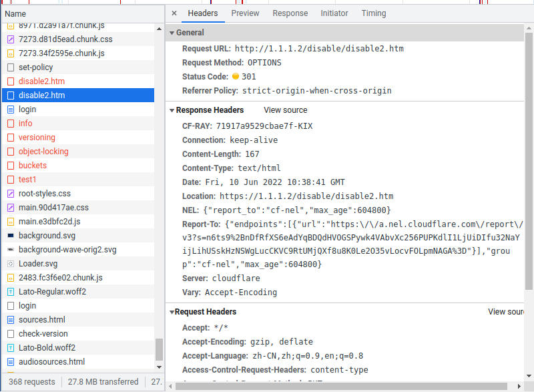Image resolution: width=534 pixels, height=392 pixels.
Task: Click the 7273.34f2595e.chunk.js script icon
Action: (x=11, y=53)
